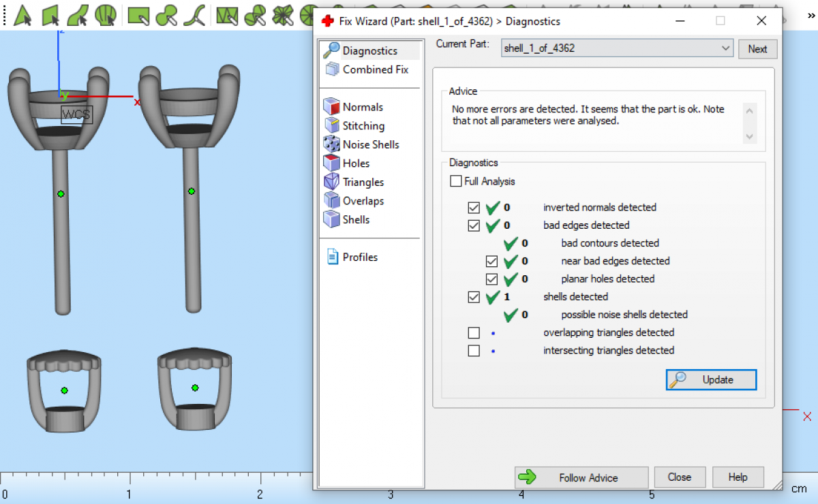The width and height of the screenshot is (818, 504).
Task: Expand the toolbar overflow chevron
Action: pyautogui.click(x=811, y=14)
